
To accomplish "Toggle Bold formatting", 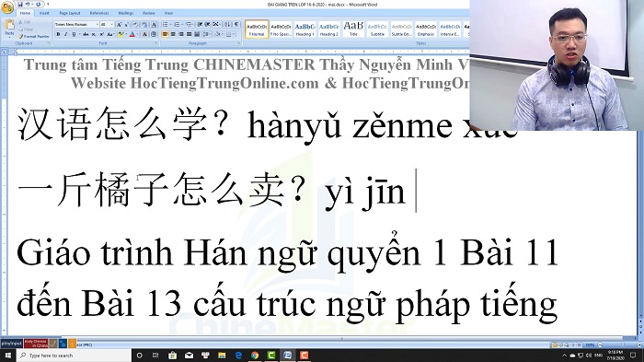I will tap(58, 34).
